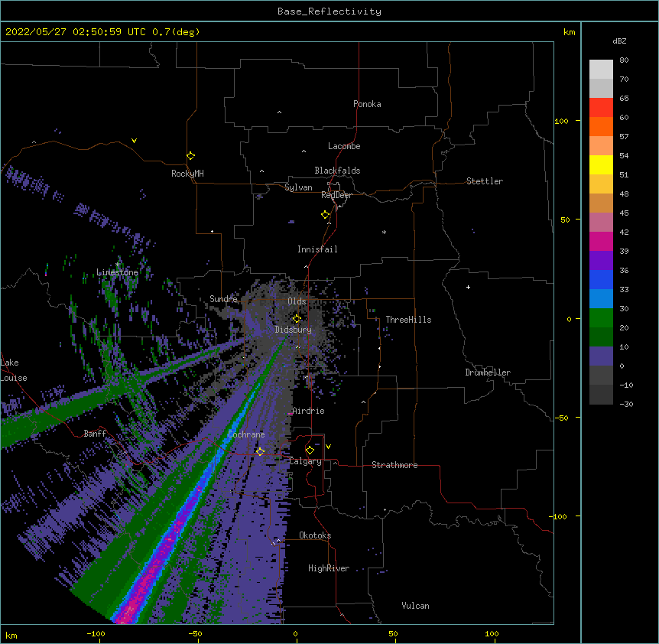Click yellow V marker northwest of RockyMH
The image size is (659, 644).
(x=134, y=141)
